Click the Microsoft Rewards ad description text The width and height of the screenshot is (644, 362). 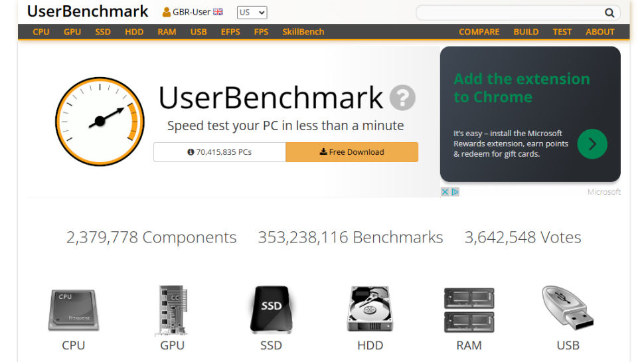(511, 144)
